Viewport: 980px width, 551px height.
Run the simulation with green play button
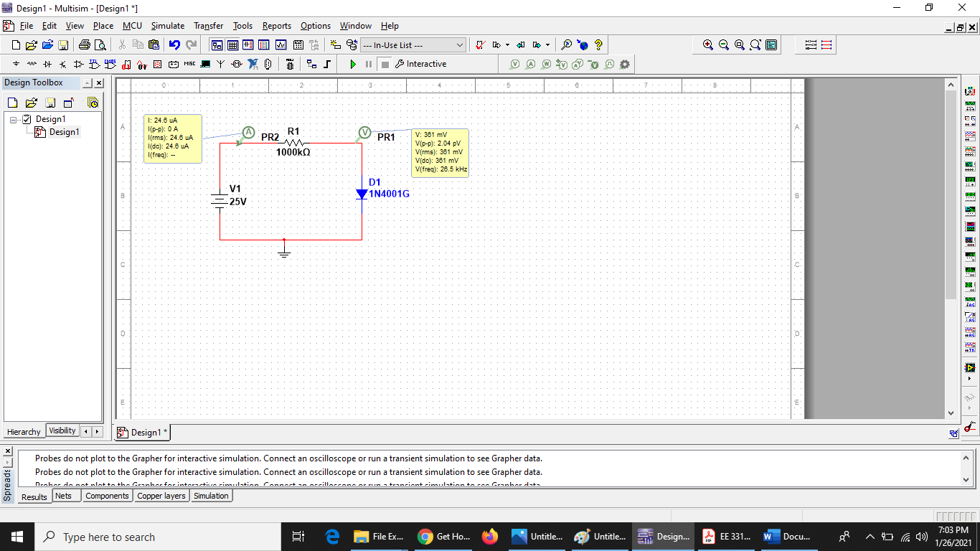[x=353, y=64]
